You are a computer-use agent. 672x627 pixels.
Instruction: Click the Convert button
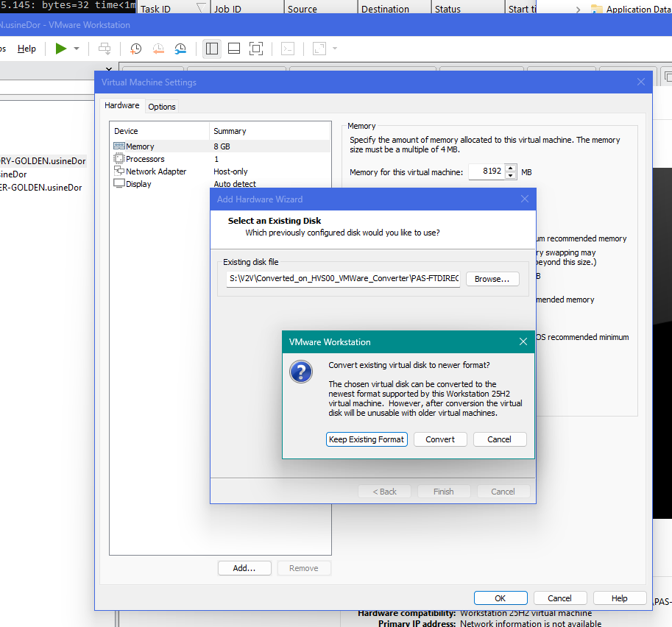point(440,439)
